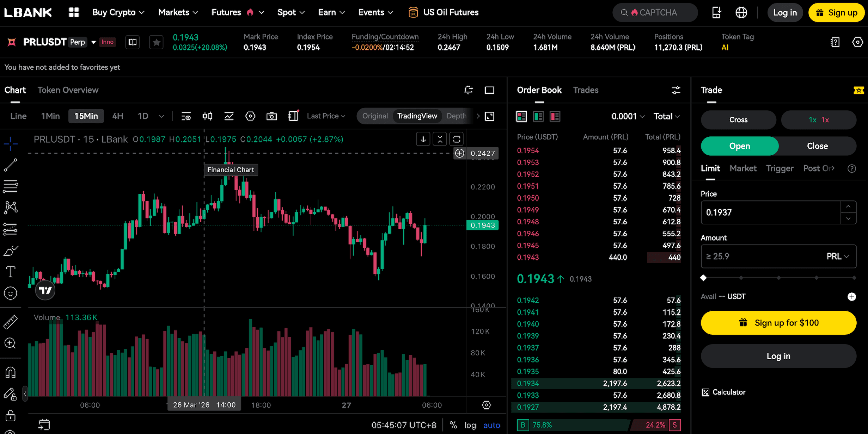
Task: Select the brush drawing tool
Action: tap(11, 250)
